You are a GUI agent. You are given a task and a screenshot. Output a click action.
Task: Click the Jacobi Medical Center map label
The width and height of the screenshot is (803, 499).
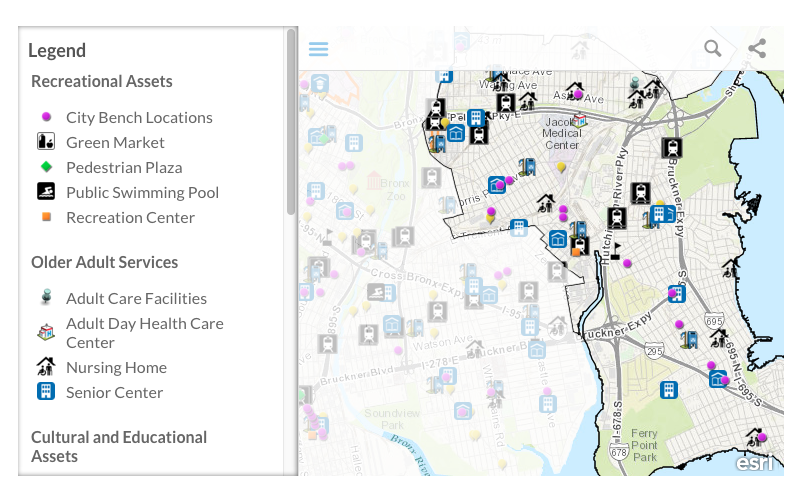pos(561,132)
